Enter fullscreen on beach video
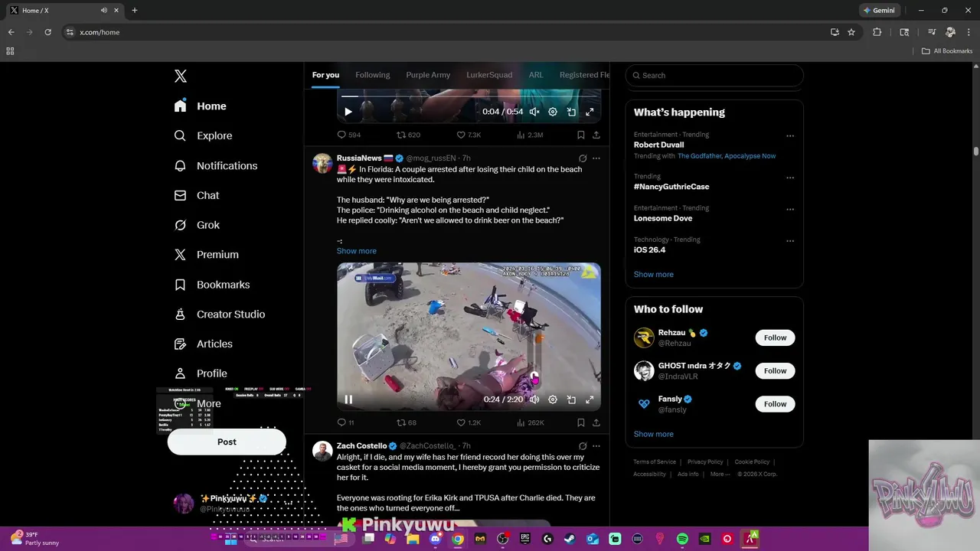 [590, 399]
